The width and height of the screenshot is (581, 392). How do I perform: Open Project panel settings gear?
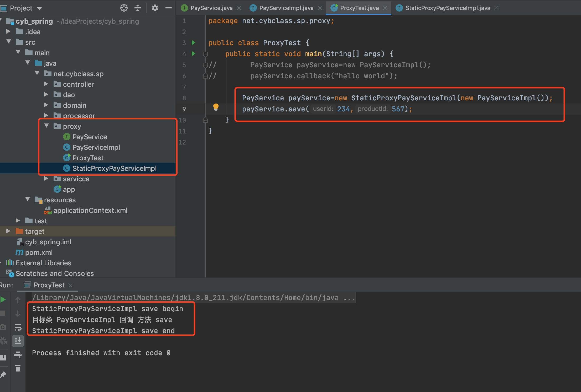point(155,8)
